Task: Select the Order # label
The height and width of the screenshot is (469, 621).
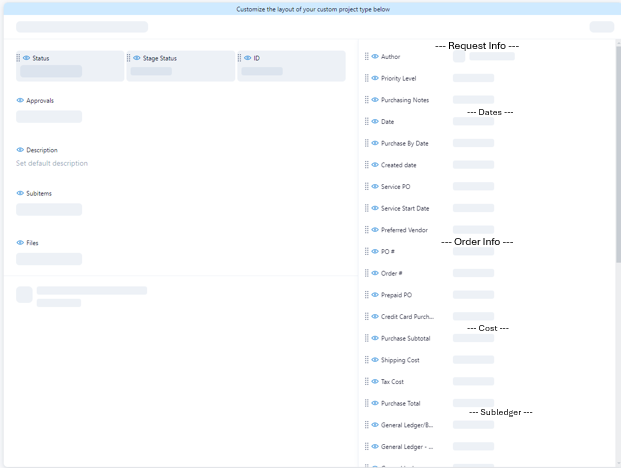Action: point(391,273)
